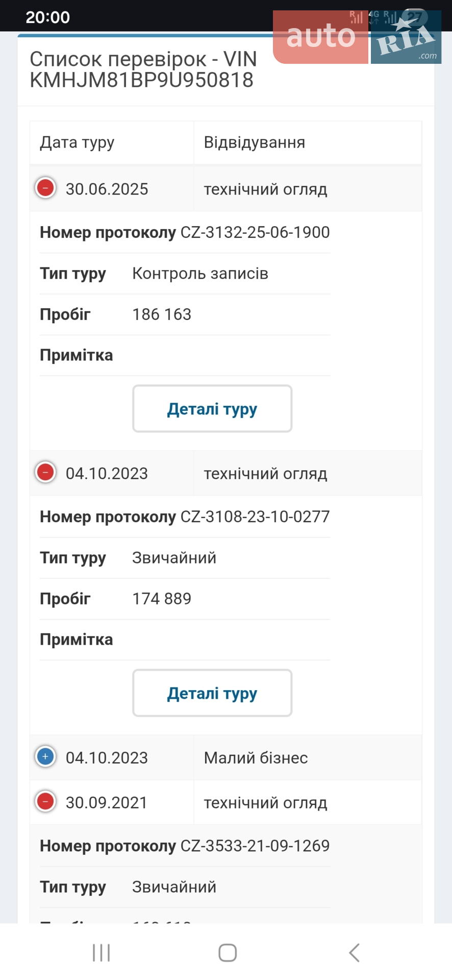Image resolution: width=452 pixels, height=980 pixels.
Task: Tap the mileage value 174 889
Action: click(x=162, y=599)
